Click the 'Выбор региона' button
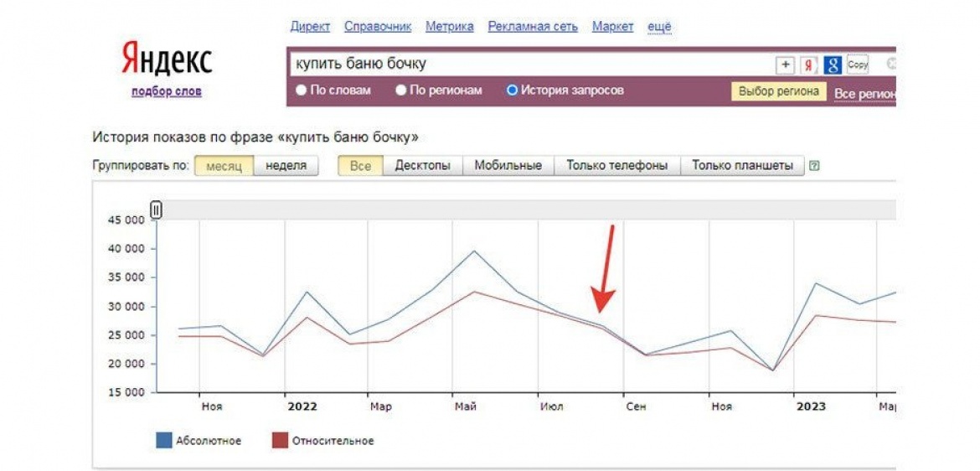 778,91
